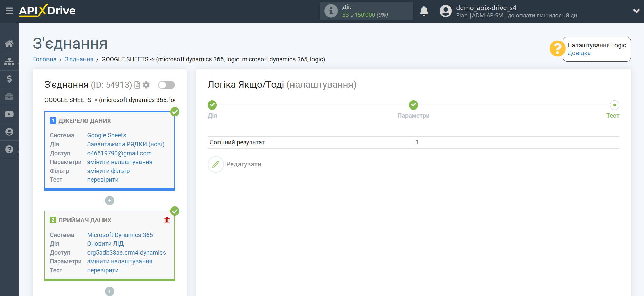The height and width of the screenshot is (296, 644).
Task: Click the ДЖЕРЕЛО ДАНИХ block header
Action: coord(84,121)
